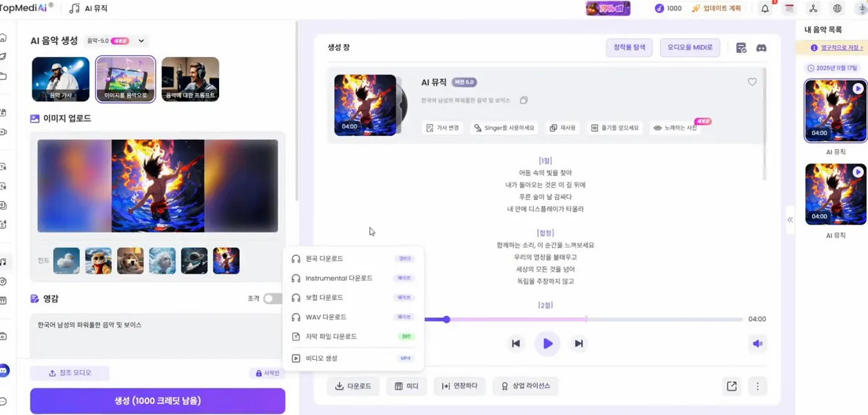This screenshot has width=868, height=415.
Task: Play second AI 뮤직 thumbnail in list
Action: [858, 172]
